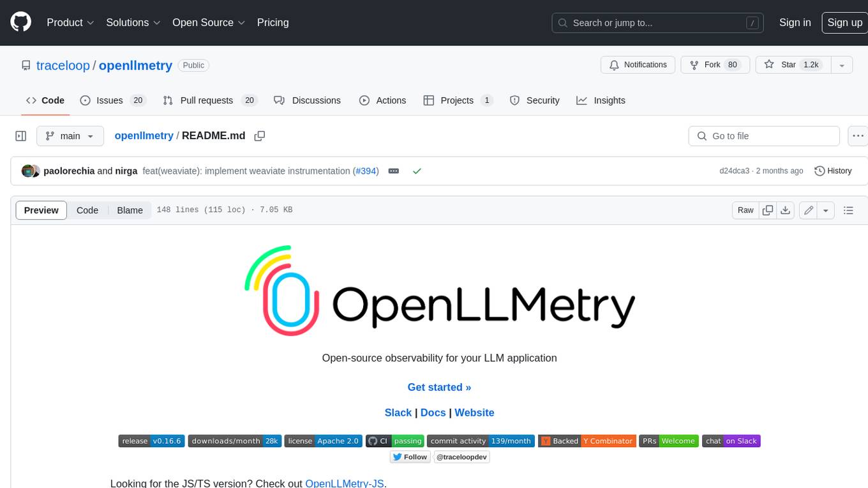Click the Go to file search box

764,136
